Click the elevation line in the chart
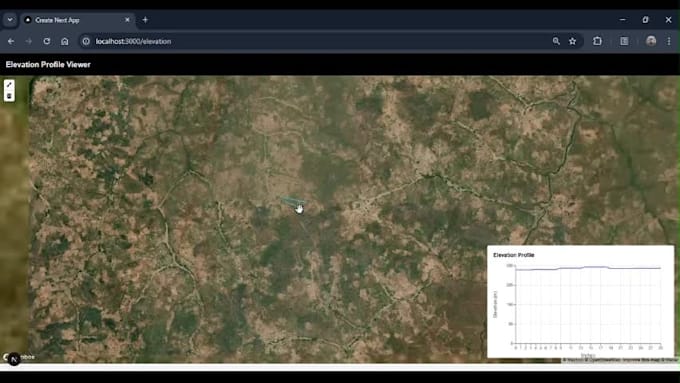 point(588,268)
